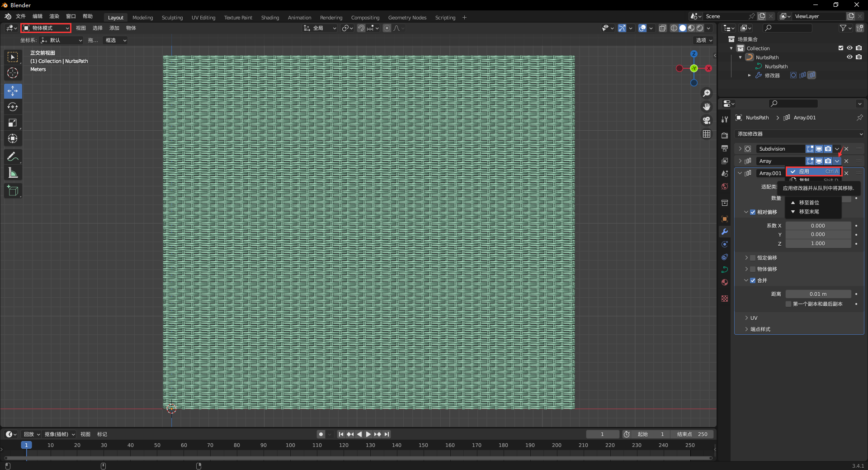Screen dimensions: 868x470
Task: Collapse the Array.001 modifier panel
Action: pyautogui.click(x=740, y=173)
